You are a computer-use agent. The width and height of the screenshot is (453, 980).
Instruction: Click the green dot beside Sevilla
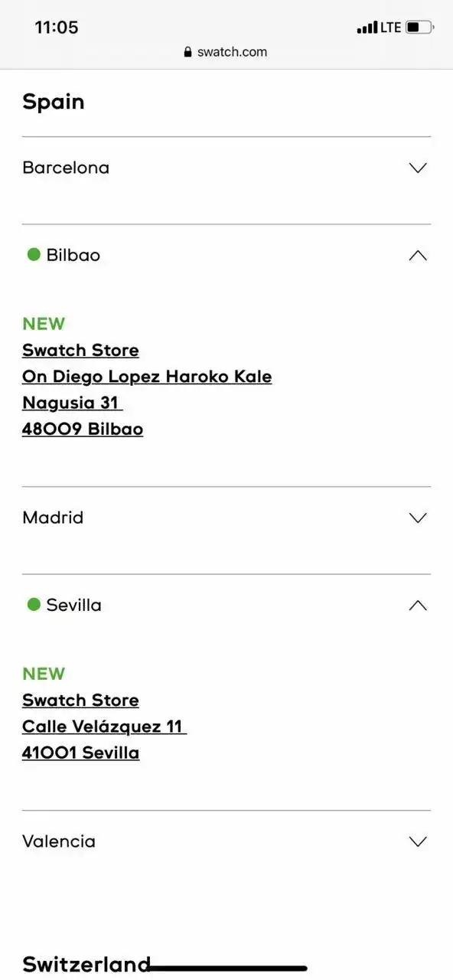point(34,604)
